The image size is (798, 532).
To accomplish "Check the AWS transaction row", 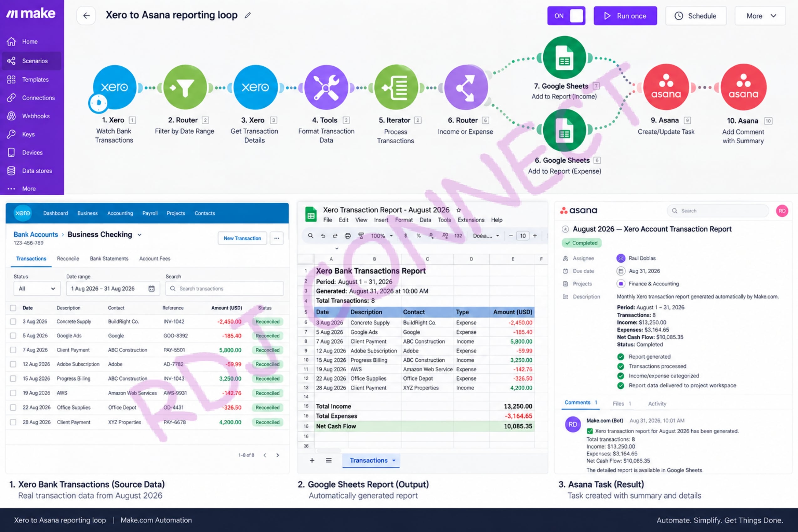I will (x=13, y=393).
